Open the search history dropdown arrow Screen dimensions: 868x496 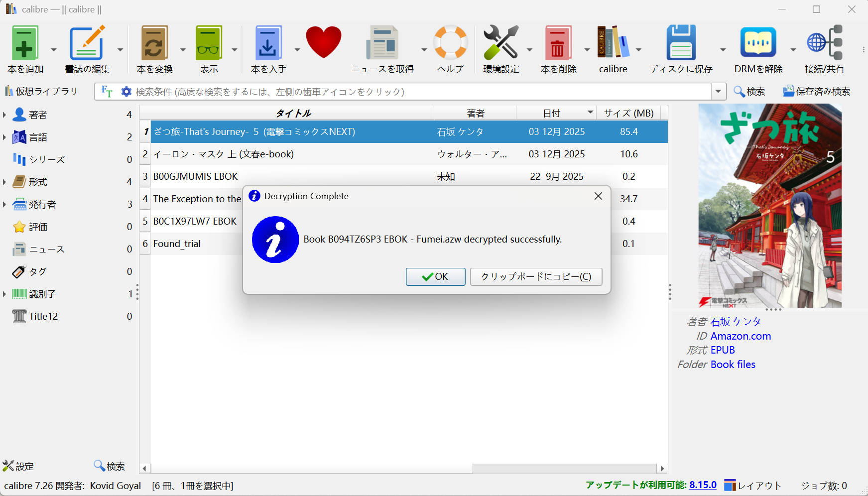pos(718,92)
